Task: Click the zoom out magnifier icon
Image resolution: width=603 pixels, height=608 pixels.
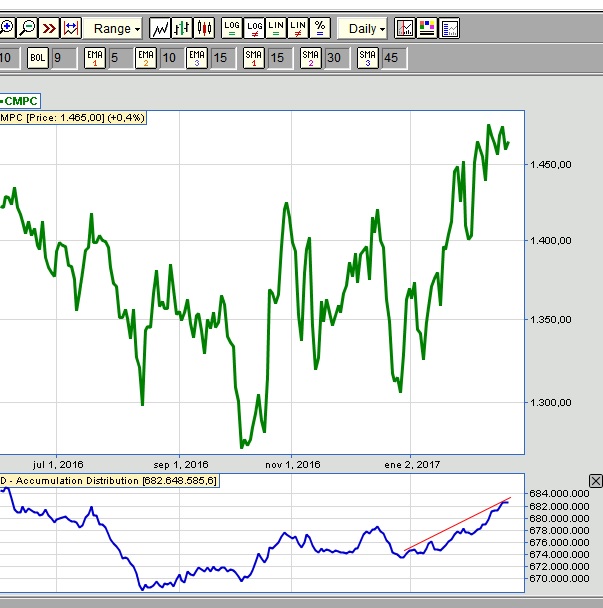Action: point(27,28)
